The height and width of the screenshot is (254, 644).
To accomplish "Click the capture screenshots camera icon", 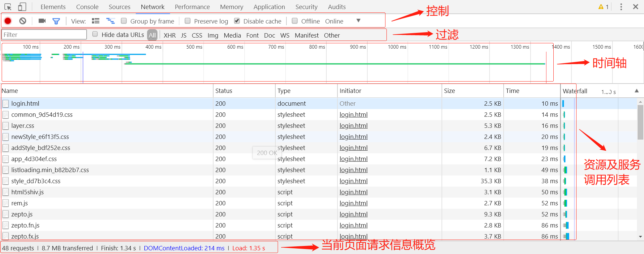I will [x=42, y=21].
